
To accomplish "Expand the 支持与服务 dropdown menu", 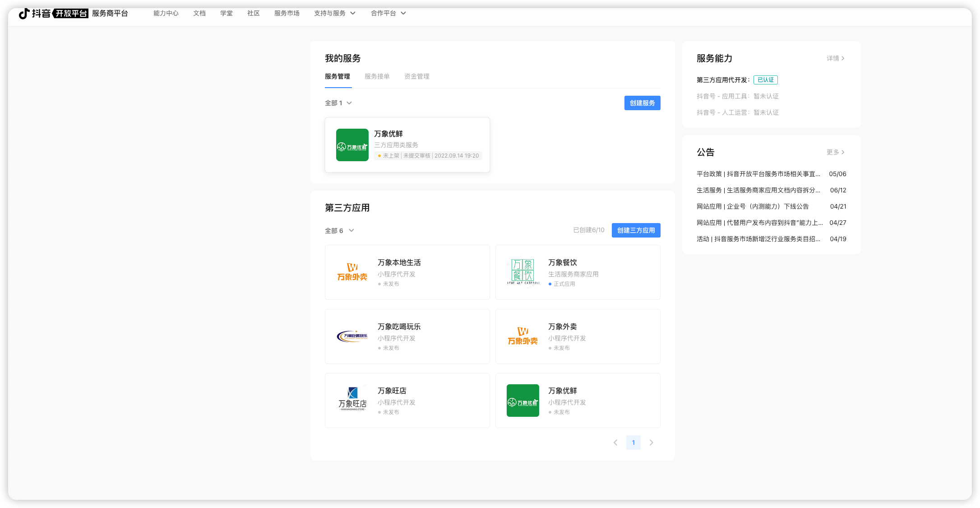I will 335,13.
